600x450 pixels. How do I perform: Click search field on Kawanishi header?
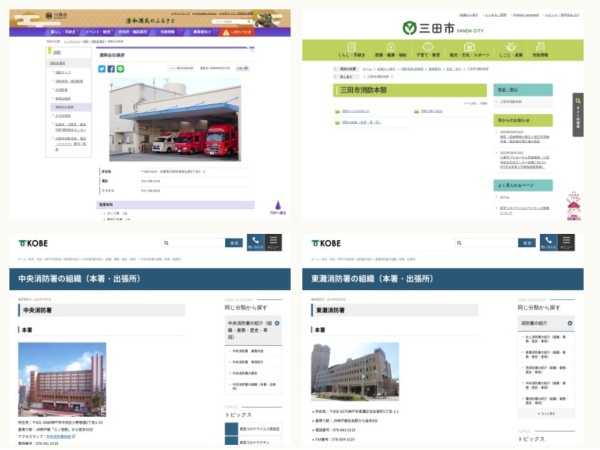click(x=232, y=22)
